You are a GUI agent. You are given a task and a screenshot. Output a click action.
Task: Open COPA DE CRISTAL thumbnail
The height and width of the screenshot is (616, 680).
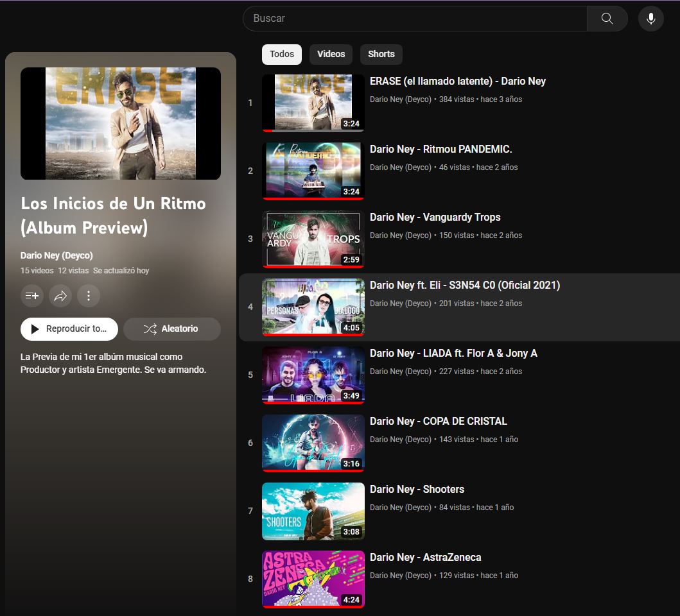[313, 443]
